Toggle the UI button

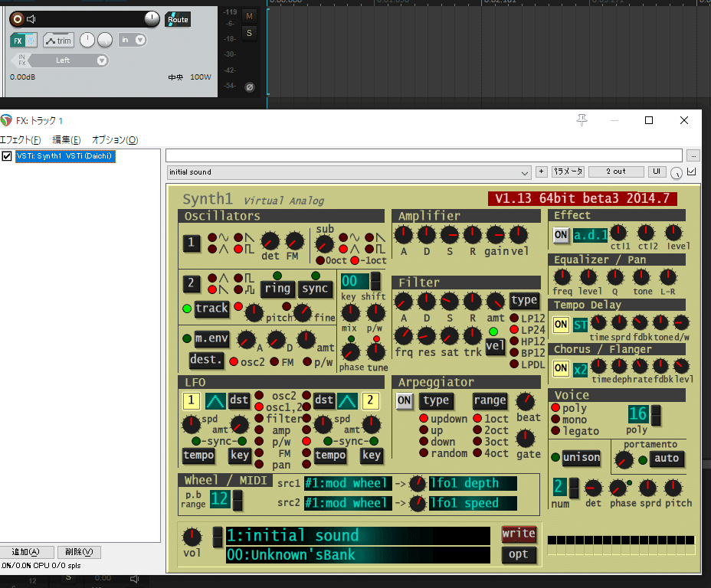[x=657, y=171]
